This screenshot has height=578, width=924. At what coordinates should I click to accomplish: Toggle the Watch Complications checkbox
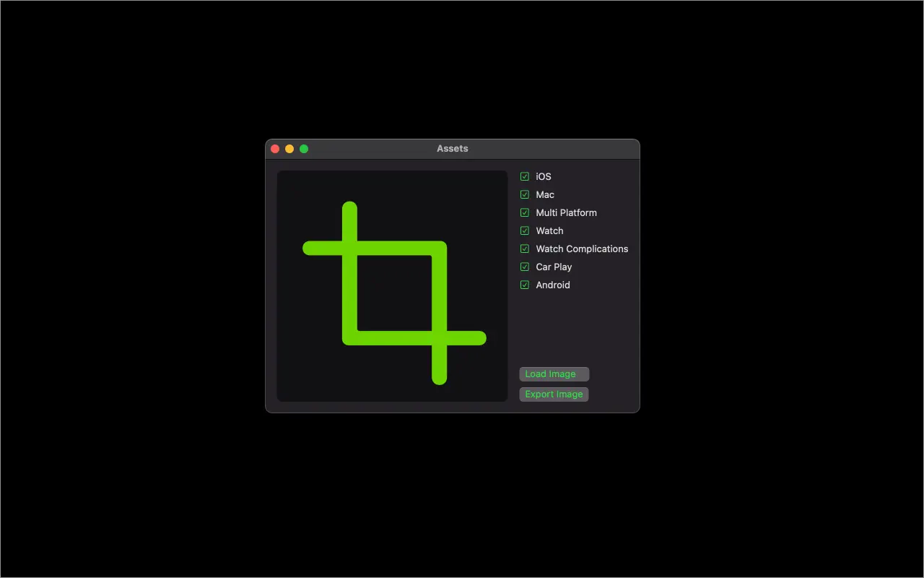click(524, 249)
